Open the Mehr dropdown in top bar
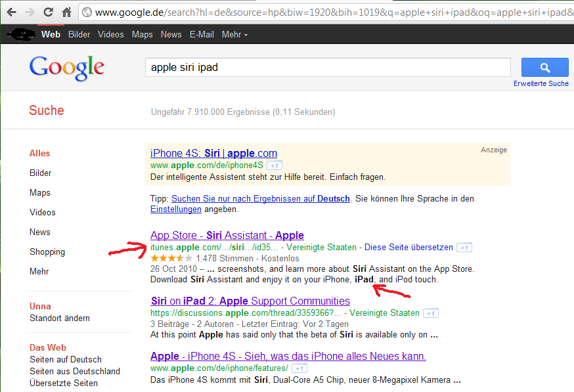The width and height of the screenshot is (574, 392). pyautogui.click(x=234, y=34)
